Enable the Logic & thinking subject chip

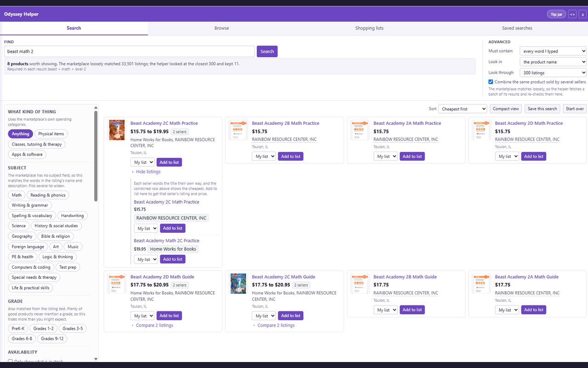coord(58,257)
